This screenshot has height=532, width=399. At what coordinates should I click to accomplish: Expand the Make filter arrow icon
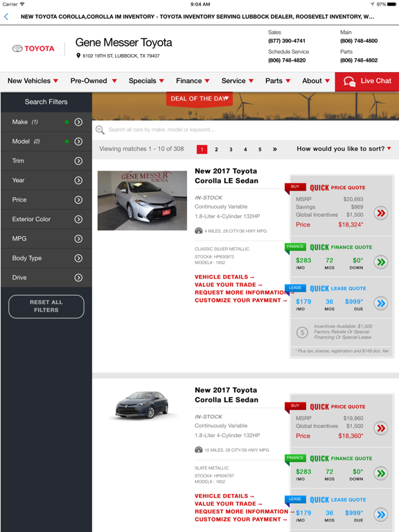pos(78,122)
